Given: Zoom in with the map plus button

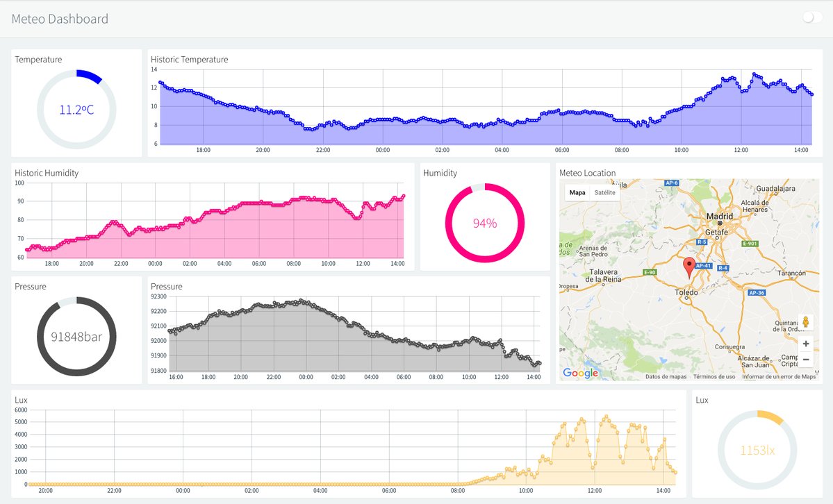Looking at the screenshot, I should pyautogui.click(x=806, y=344).
